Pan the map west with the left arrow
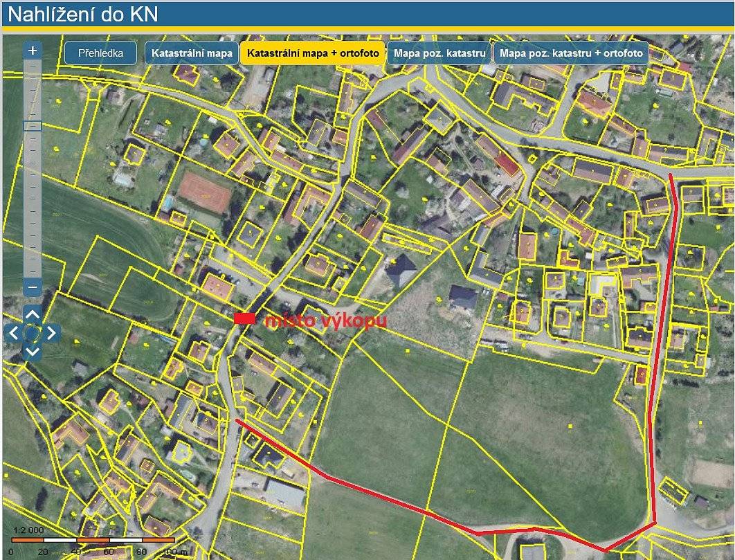 12,332
